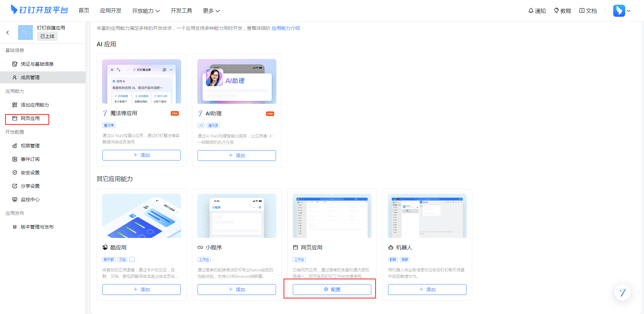Click the 魔法棒应用 title wand icon
Viewport: 644px width, 314px height.
pos(105,113)
